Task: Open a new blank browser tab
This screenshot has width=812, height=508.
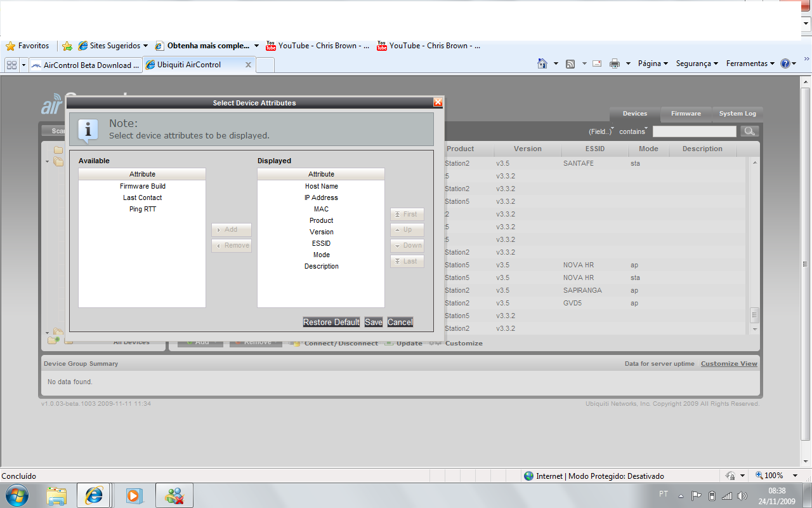Action: click(x=265, y=65)
